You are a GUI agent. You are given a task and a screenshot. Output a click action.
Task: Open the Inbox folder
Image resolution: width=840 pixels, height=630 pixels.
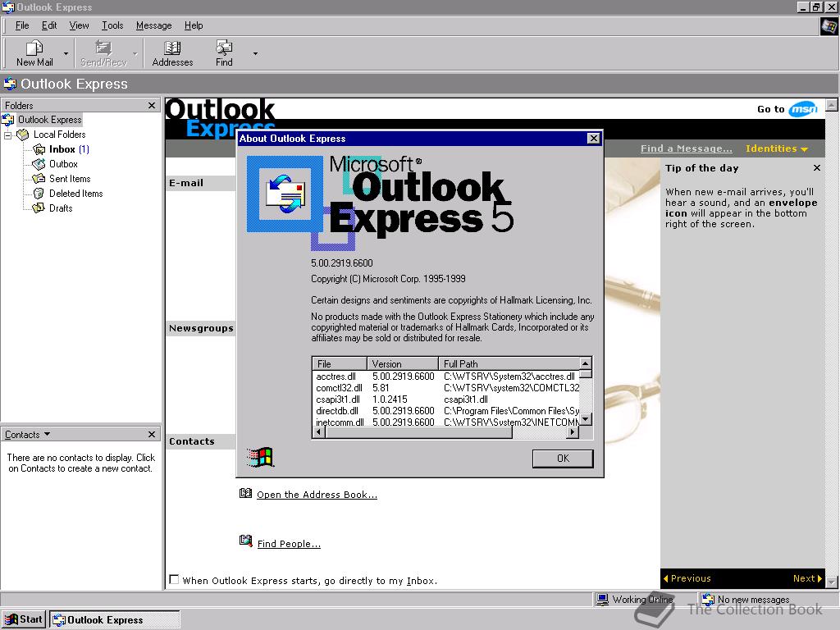click(x=62, y=149)
